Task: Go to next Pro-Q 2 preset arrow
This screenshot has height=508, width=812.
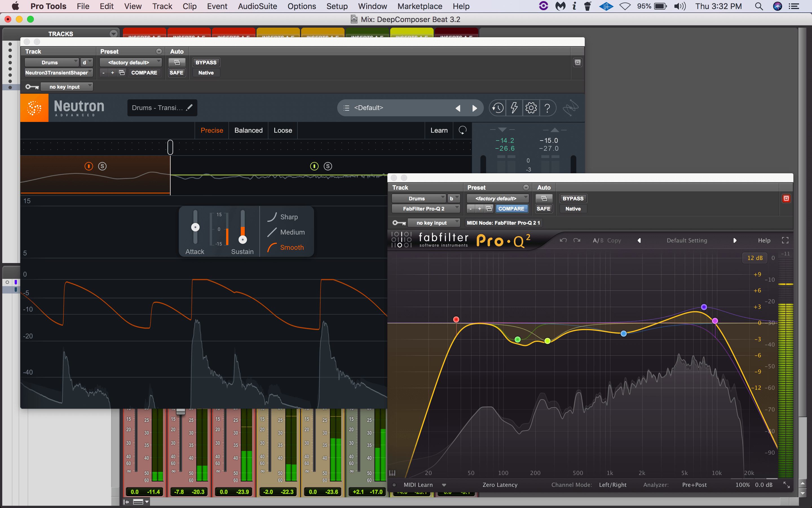Action: pos(735,240)
